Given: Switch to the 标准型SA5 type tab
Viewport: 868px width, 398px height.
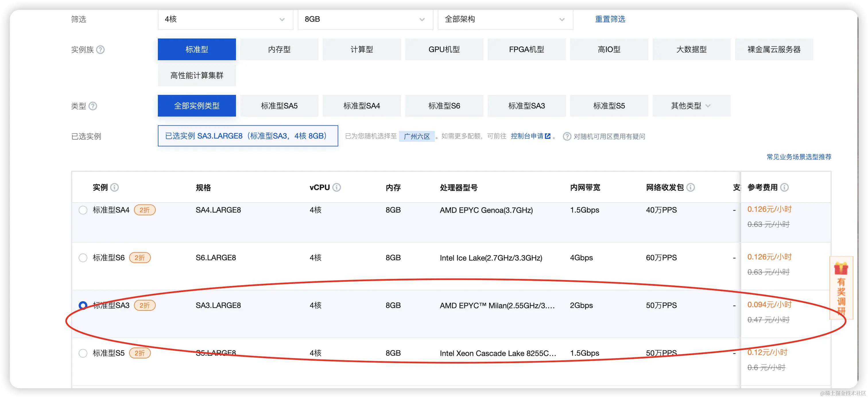Looking at the screenshot, I should [x=279, y=106].
